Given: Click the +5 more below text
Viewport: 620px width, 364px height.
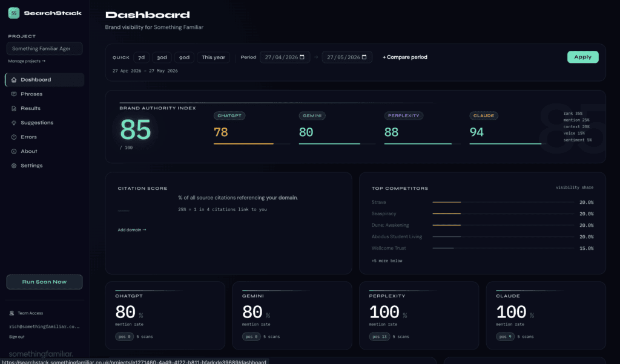Looking at the screenshot, I should [387, 261].
